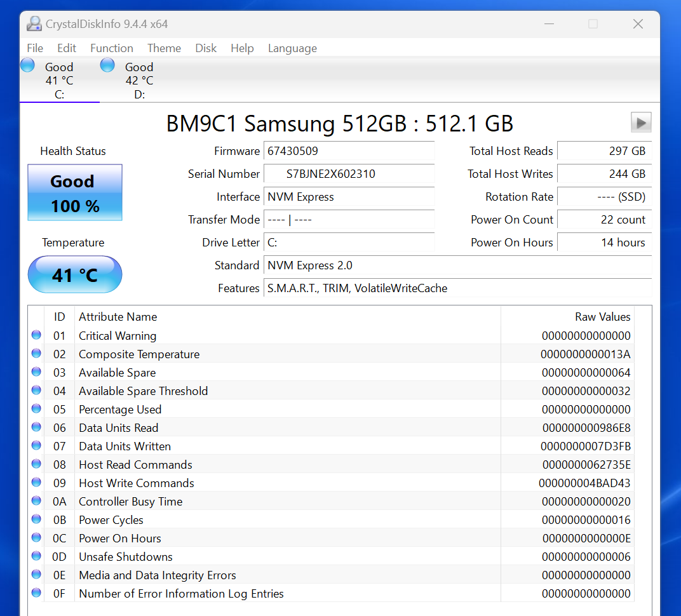
Task: Click status orb for Data Units Read row
Action: (36, 427)
